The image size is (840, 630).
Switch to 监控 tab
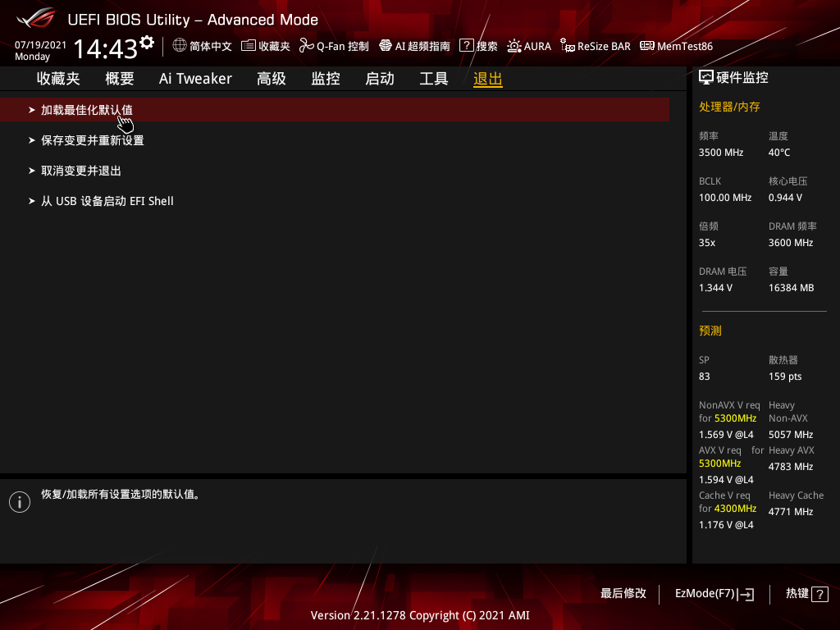326,79
